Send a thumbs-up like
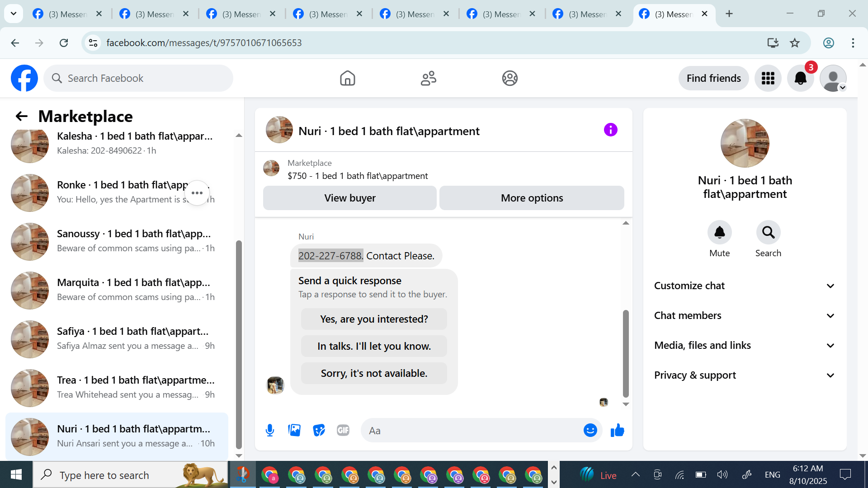The height and width of the screenshot is (488, 868). click(x=617, y=431)
